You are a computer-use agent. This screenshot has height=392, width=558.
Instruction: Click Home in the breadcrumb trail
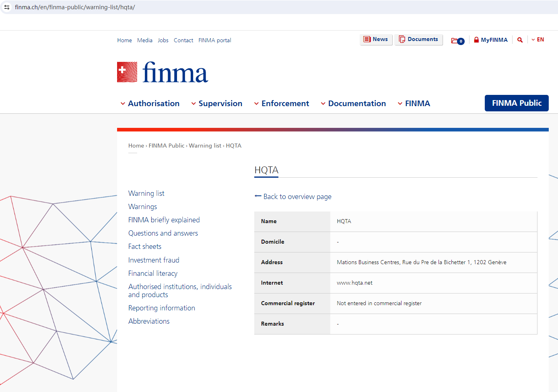click(x=136, y=146)
